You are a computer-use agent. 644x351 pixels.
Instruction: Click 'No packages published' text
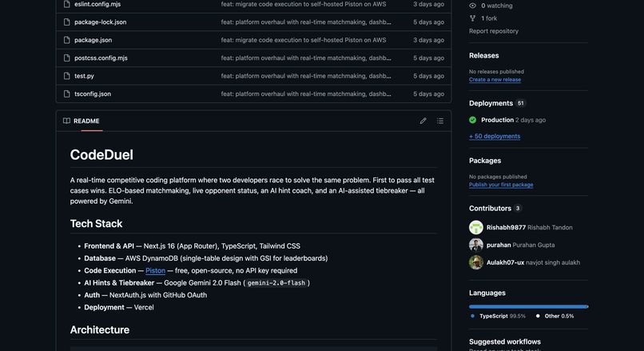click(x=498, y=177)
